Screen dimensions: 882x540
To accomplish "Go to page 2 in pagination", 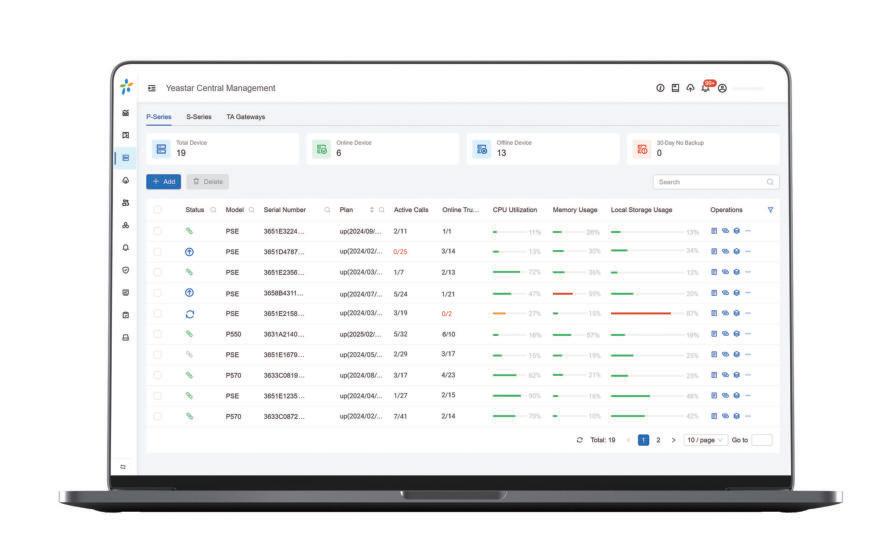I will [x=658, y=440].
